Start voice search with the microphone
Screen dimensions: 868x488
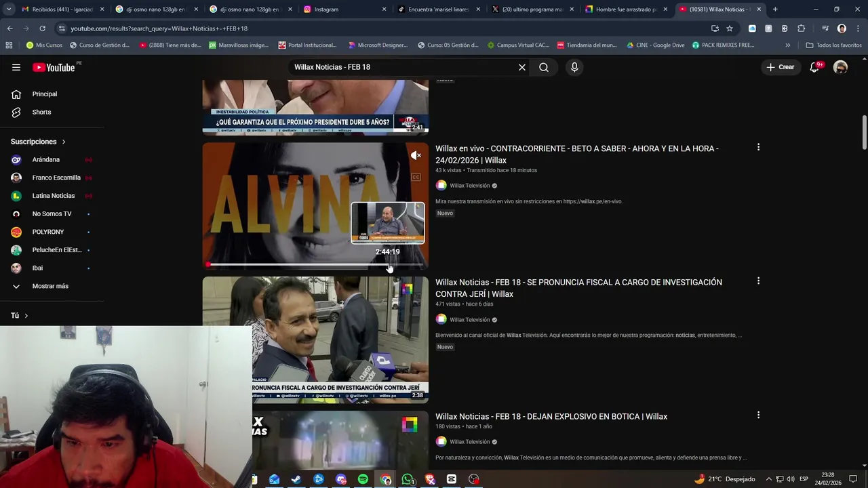coord(574,67)
